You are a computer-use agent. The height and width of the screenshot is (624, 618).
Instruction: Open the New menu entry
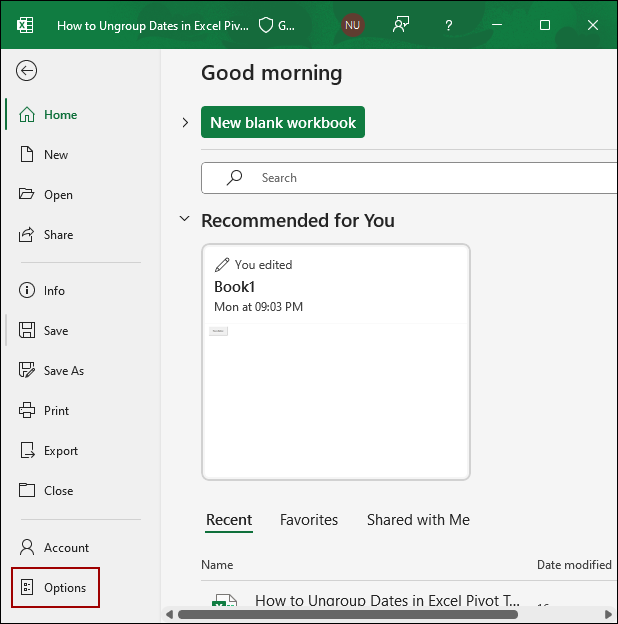tap(56, 154)
